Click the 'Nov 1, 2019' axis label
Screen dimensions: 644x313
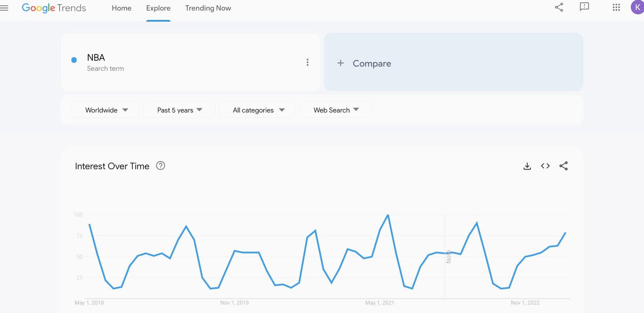tap(235, 303)
